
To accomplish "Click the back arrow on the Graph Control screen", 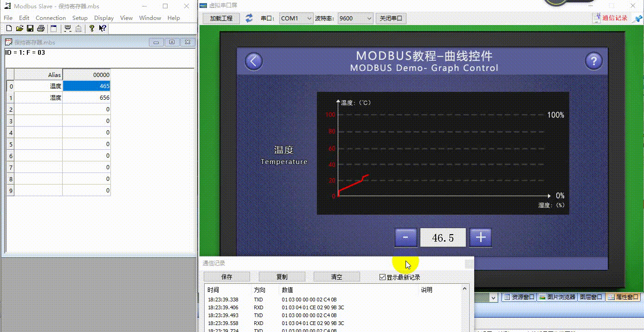I will point(253,61).
